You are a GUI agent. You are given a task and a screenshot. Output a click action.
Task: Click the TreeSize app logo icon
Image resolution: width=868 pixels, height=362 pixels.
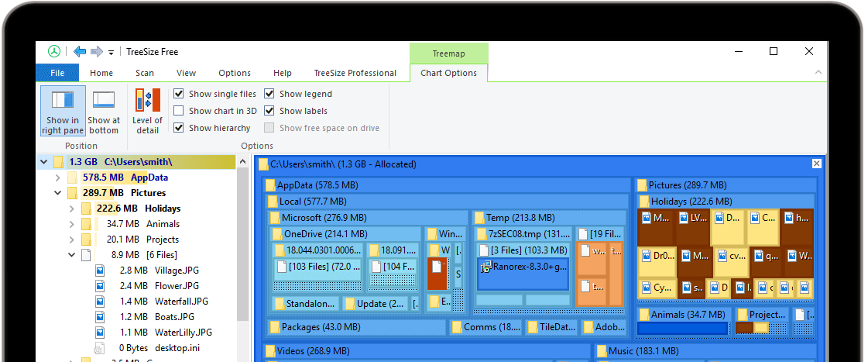click(53, 52)
